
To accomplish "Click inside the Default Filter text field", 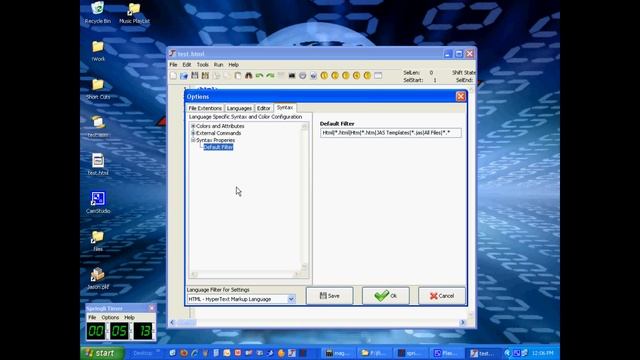I will pos(391,133).
